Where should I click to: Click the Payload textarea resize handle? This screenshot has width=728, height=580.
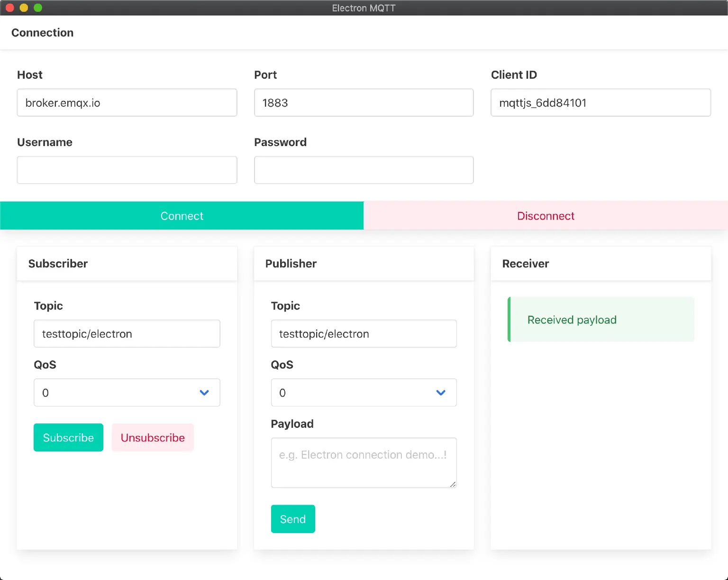[453, 484]
